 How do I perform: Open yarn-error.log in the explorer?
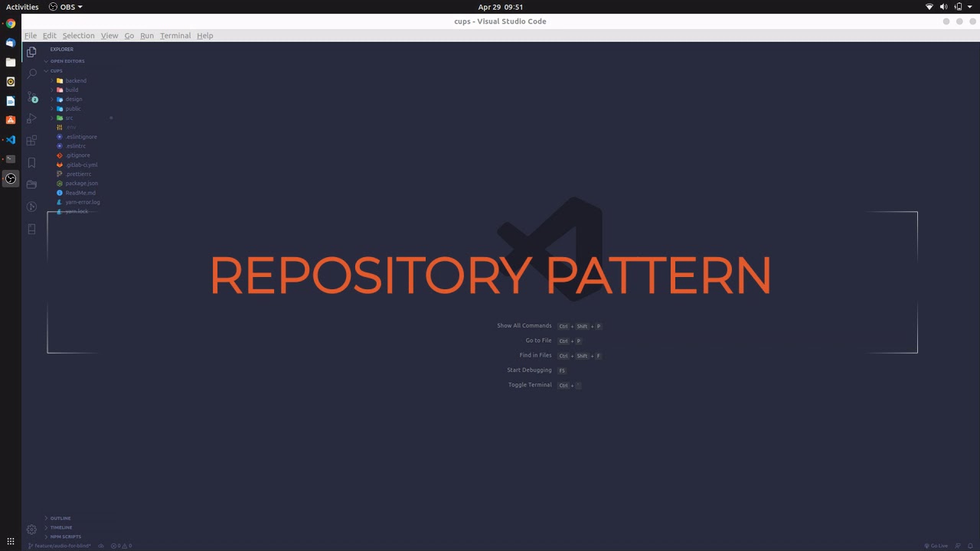click(x=83, y=202)
